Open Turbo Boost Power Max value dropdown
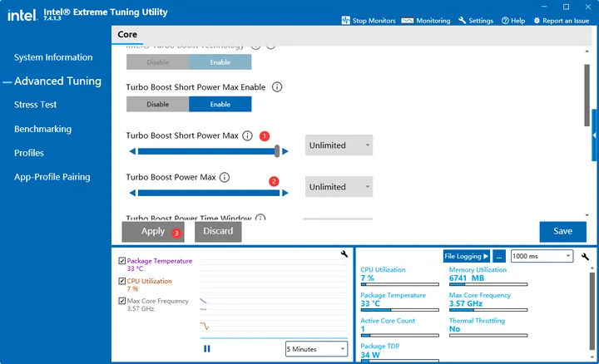The height and width of the screenshot is (364, 599). click(339, 187)
